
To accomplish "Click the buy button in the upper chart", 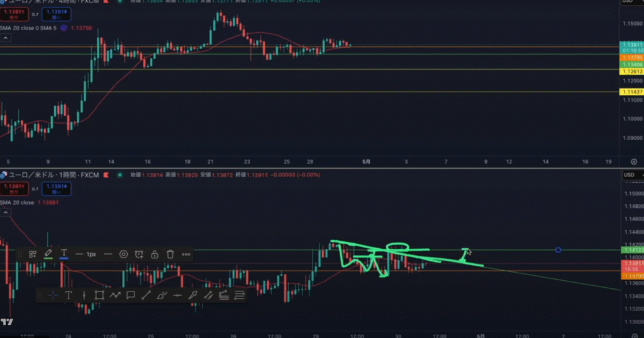I will 56,14.
